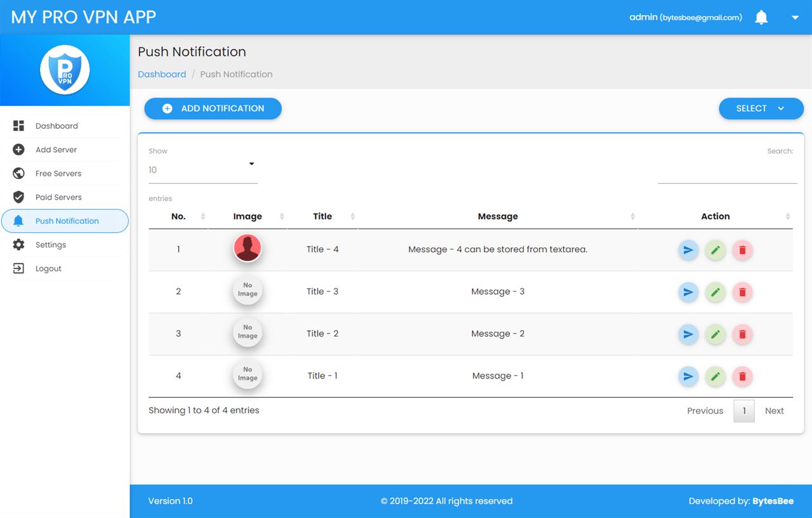Select Push Notification in sidebar
812x518 pixels.
point(65,221)
